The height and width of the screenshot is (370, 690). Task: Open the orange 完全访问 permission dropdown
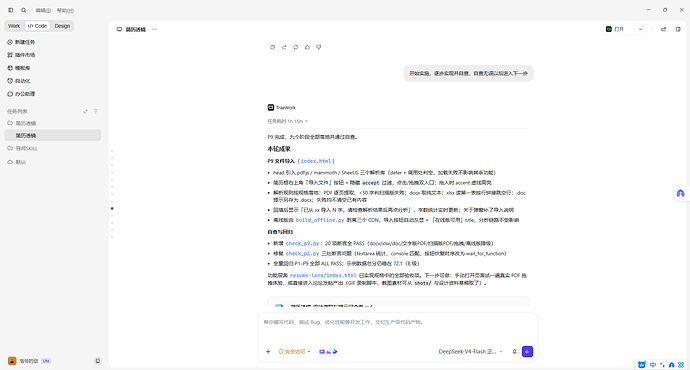(294, 352)
